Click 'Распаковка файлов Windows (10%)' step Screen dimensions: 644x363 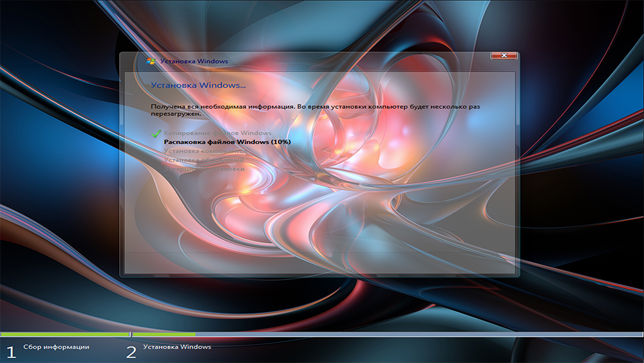(x=227, y=142)
